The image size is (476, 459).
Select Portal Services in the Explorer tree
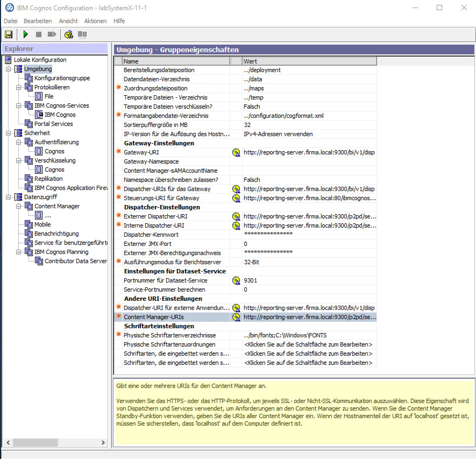click(x=54, y=124)
